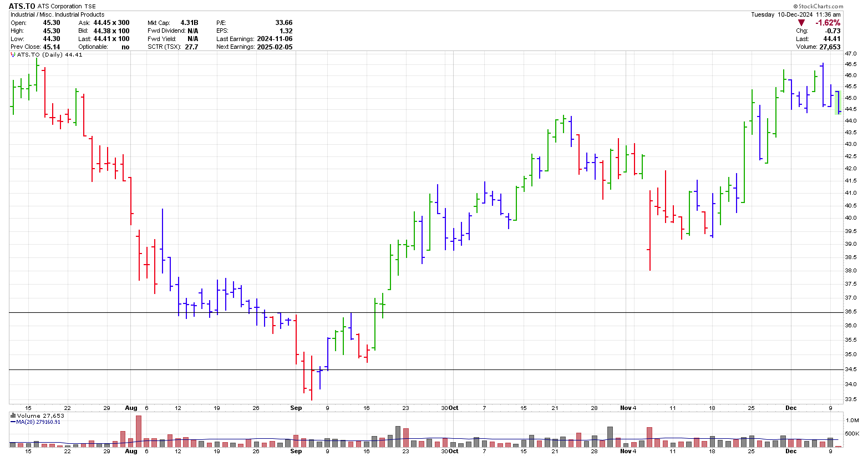This screenshot has width=868, height=456.
Task: Click the Tuesday 10-Dec-2024 11:36 am timestamp
Action: pyautogui.click(x=796, y=14)
